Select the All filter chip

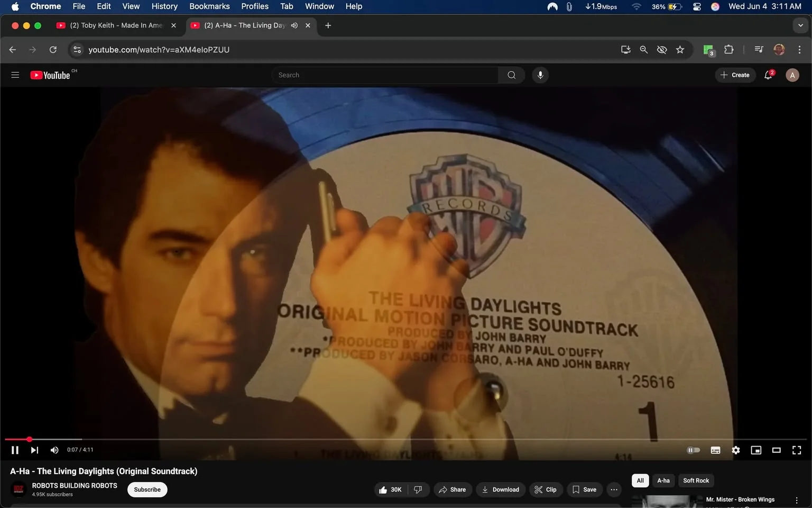pos(640,480)
